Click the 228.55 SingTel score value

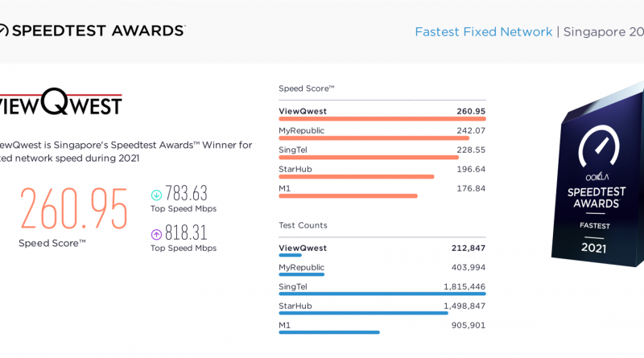(471, 150)
